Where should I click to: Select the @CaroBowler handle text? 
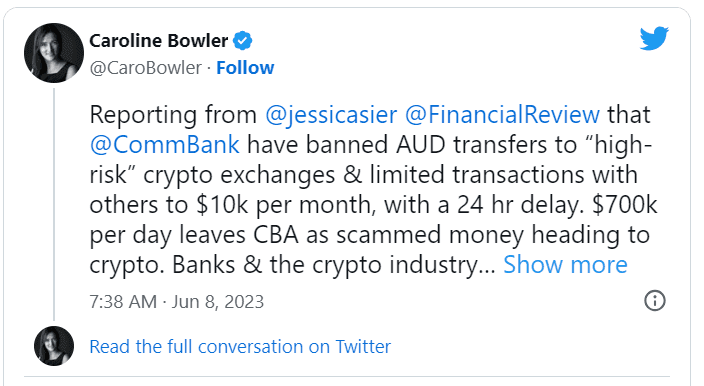(146, 68)
